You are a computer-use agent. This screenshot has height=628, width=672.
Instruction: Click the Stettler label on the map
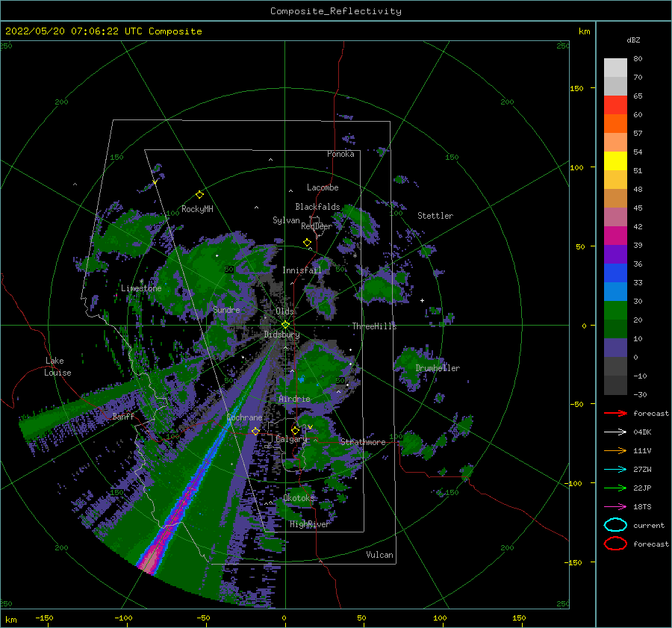(435, 216)
